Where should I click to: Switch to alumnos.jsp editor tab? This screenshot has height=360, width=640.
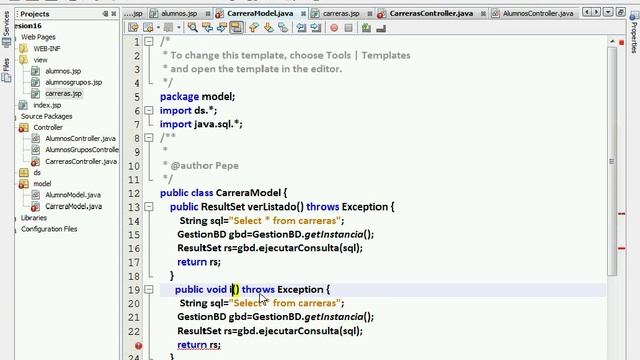click(x=179, y=13)
